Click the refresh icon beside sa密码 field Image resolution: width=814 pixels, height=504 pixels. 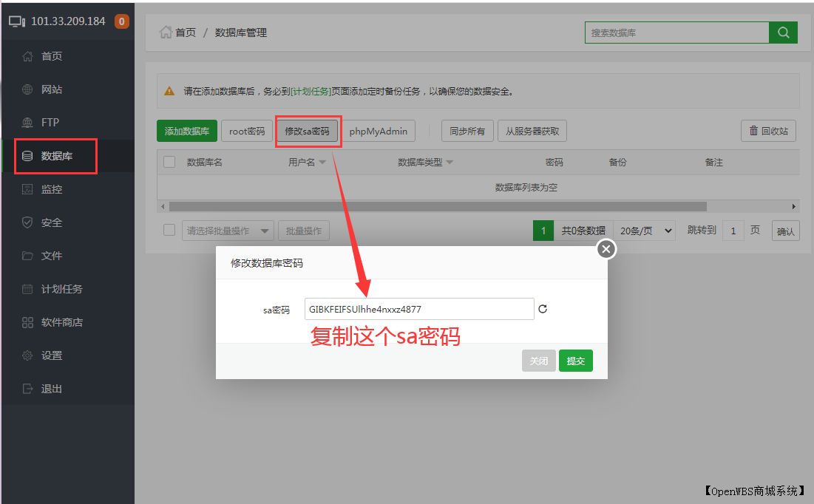[543, 309]
